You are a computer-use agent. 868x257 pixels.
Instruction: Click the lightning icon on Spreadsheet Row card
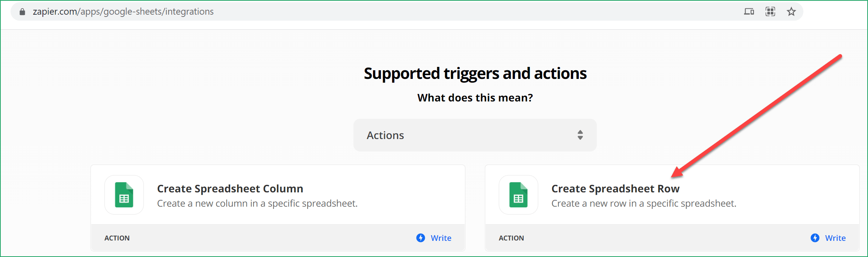(815, 238)
